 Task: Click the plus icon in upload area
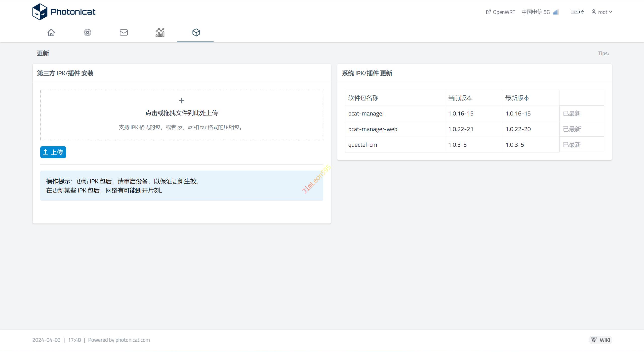coord(182,101)
